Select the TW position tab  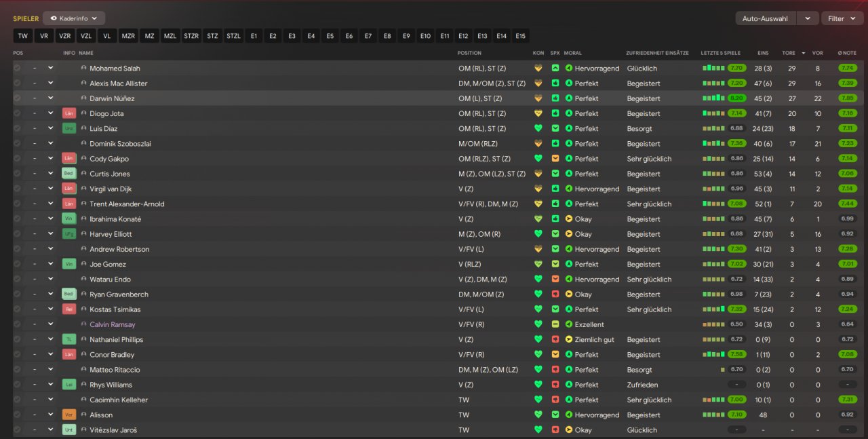(22, 36)
